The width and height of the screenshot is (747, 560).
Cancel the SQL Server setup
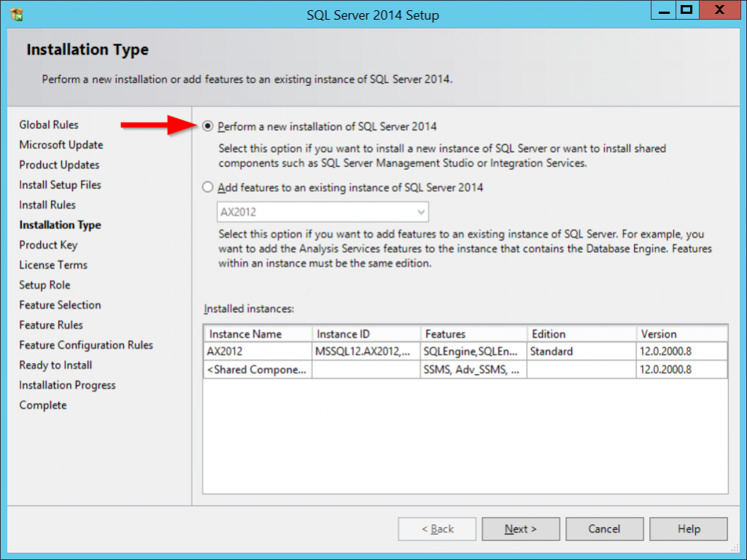point(604,529)
